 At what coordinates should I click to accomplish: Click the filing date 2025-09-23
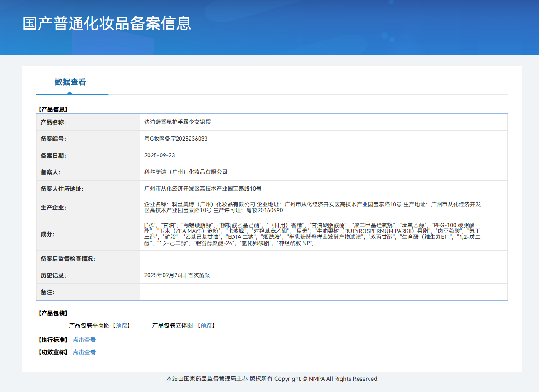coord(159,155)
